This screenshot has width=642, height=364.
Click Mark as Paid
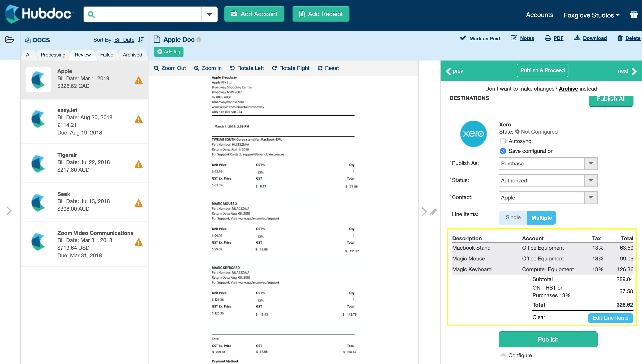[480, 38]
